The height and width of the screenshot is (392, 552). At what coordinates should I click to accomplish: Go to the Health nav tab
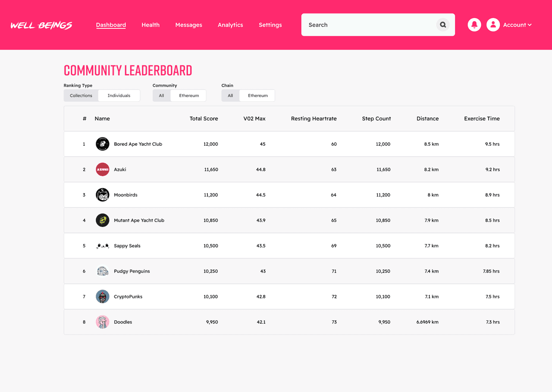tap(151, 25)
